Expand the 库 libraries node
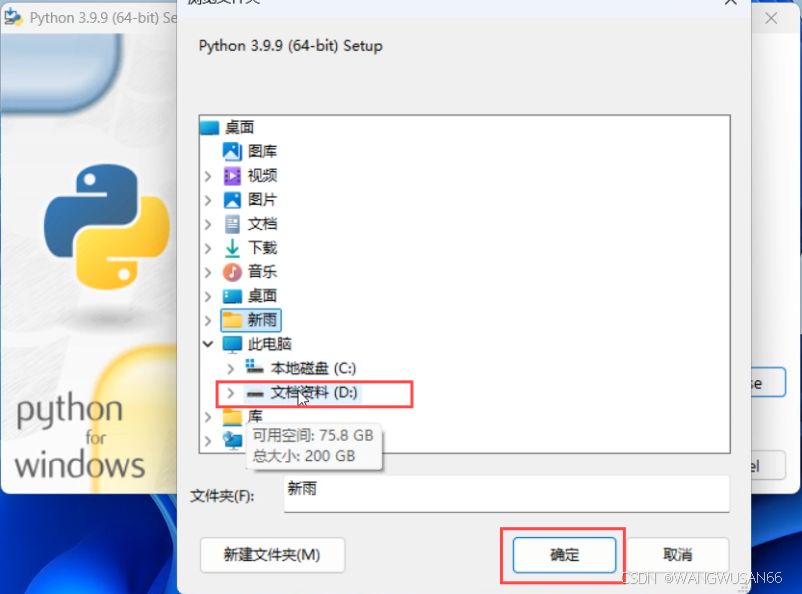 pos(208,417)
